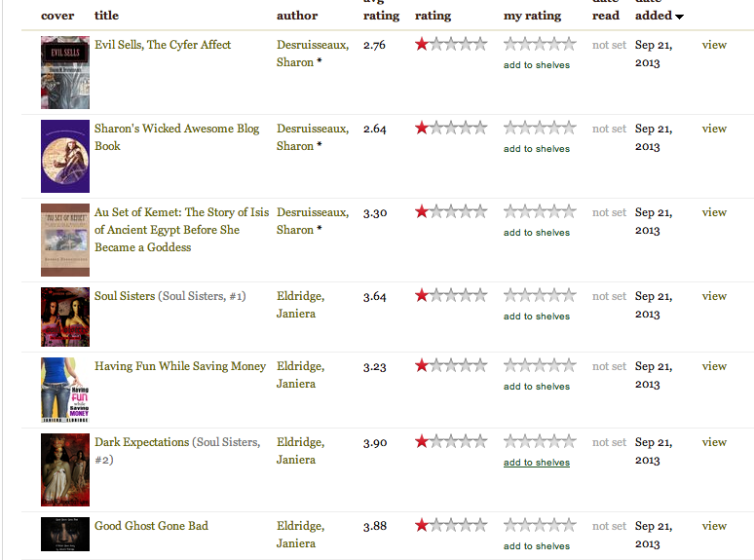
Task: View review for Evil Sells
Action: (x=714, y=45)
